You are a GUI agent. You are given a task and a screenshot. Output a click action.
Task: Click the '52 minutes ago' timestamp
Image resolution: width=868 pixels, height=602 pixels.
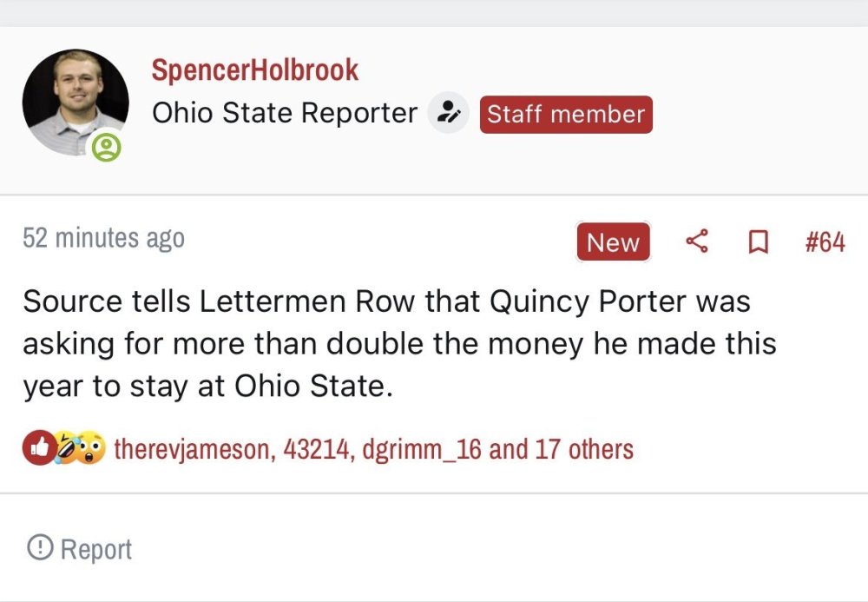[x=103, y=238]
